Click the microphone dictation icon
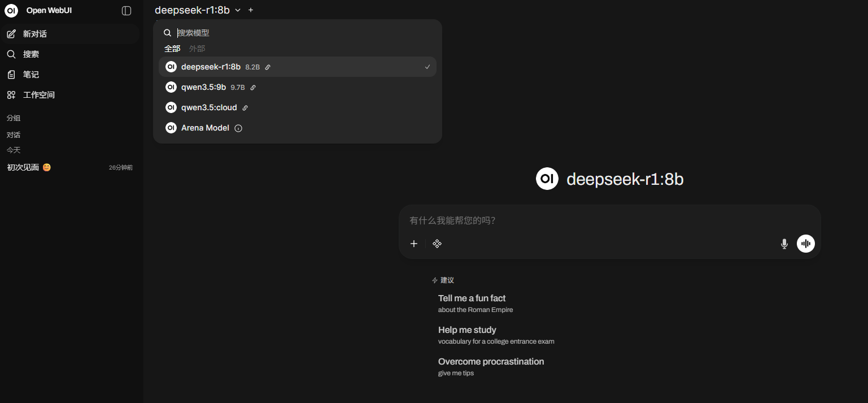Viewport: 868px width, 403px height. pyautogui.click(x=784, y=244)
